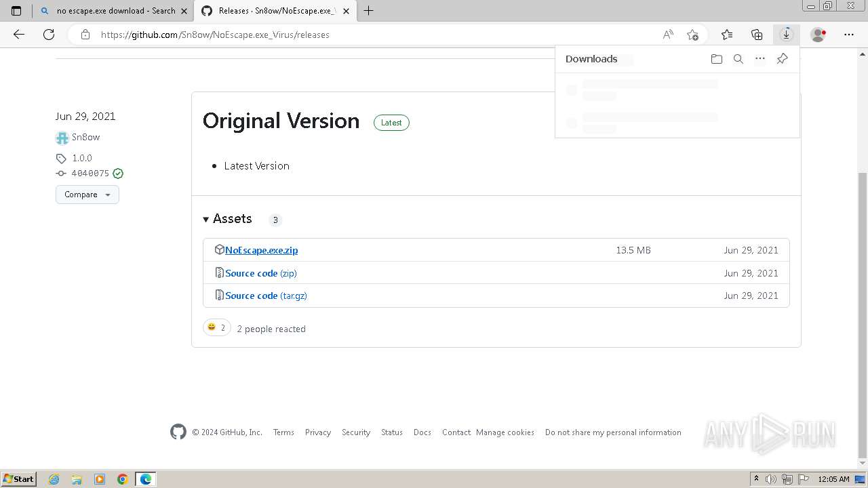Click Do not share my personal information

[613, 432]
